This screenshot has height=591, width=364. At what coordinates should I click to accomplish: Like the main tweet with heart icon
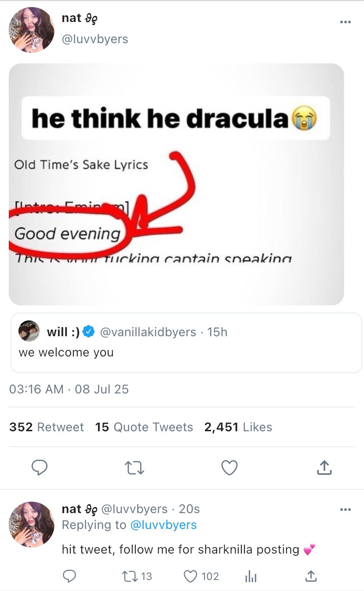pyautogui.click(x=229, y=468)
